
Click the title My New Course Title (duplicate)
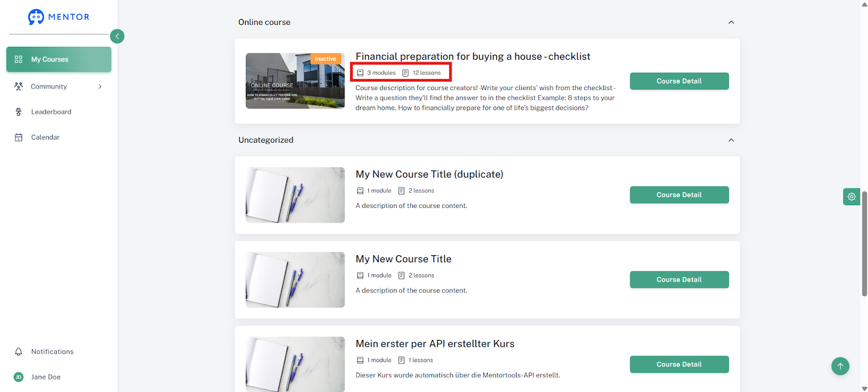pos(429,174)
